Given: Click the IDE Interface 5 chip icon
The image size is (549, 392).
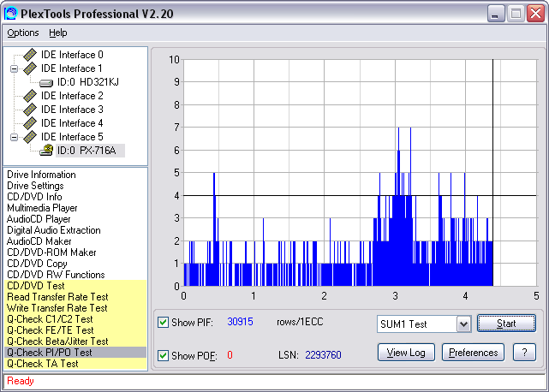Looking at the screenshot, I should (x=30, y=137).
